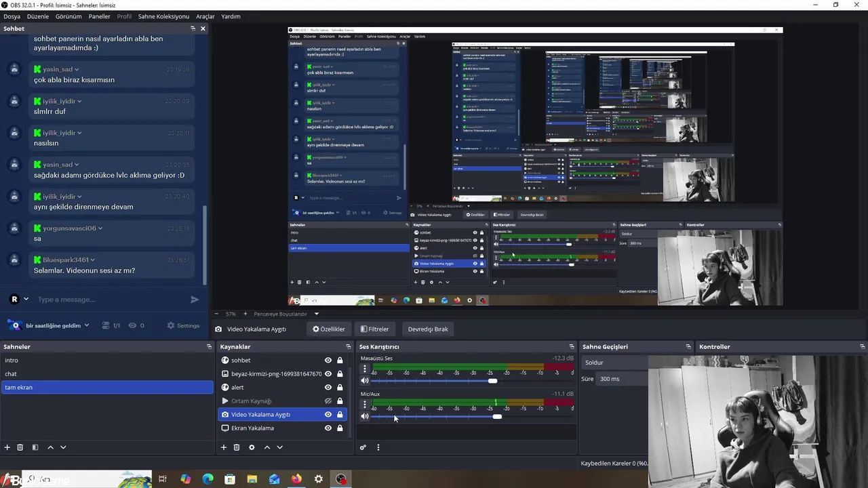Open Firefox from the taskbar
Screen dimensions: 868x488
click(296, 479)
